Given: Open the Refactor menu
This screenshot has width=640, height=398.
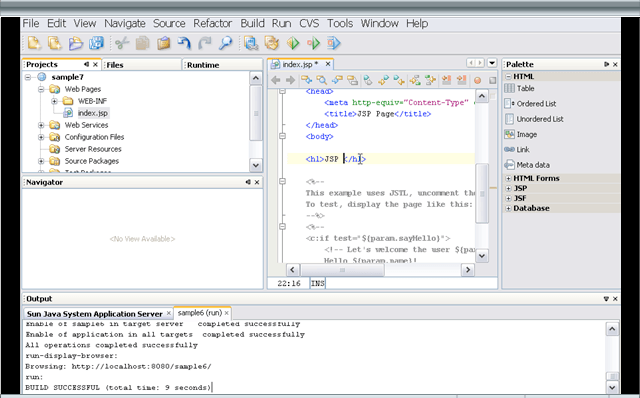Looking at the screenshot, I should click(x=212, y=23).
